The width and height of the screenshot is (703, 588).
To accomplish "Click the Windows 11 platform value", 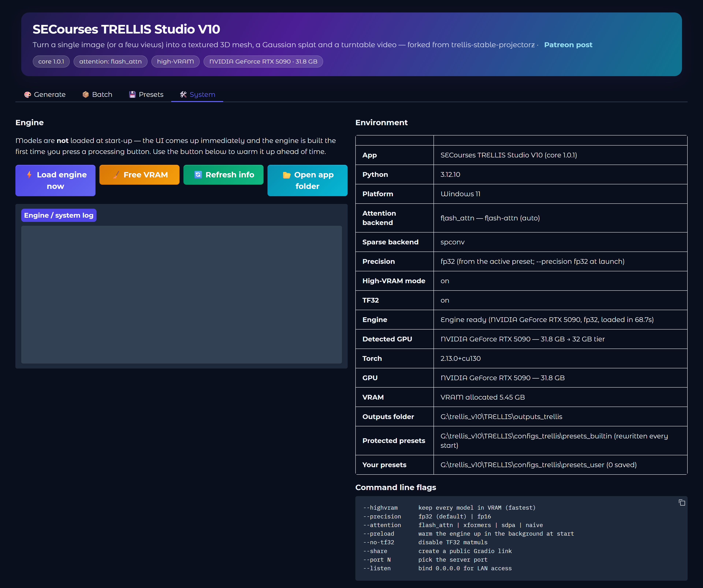I will click(x=460, y=194).
